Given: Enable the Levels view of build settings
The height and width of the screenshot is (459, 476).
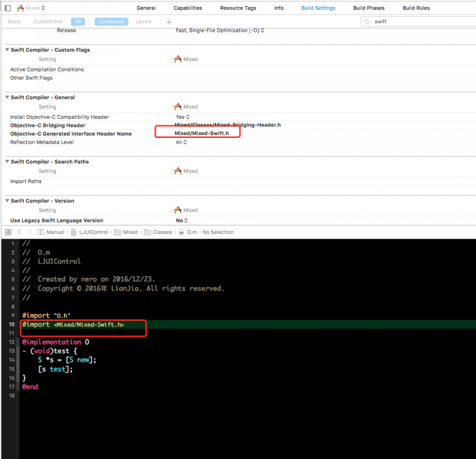Looking at the screenshot, I should 143,21.
